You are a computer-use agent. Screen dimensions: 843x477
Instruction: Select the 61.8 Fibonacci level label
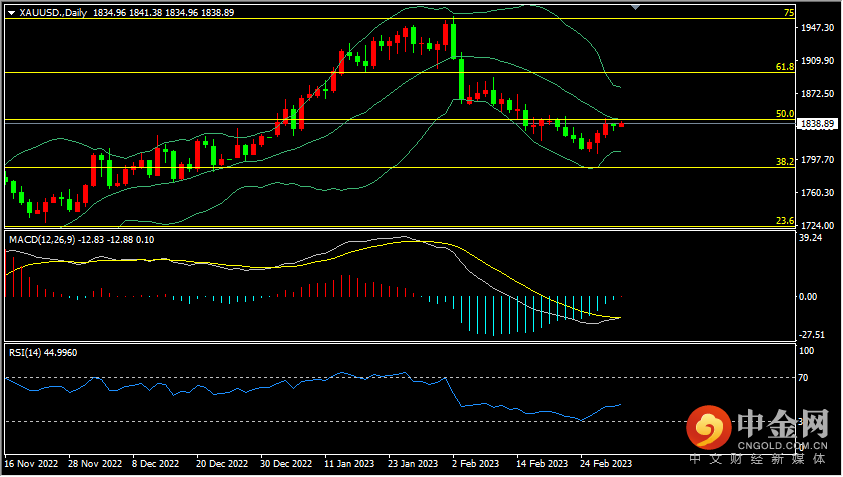click(785, 66)
